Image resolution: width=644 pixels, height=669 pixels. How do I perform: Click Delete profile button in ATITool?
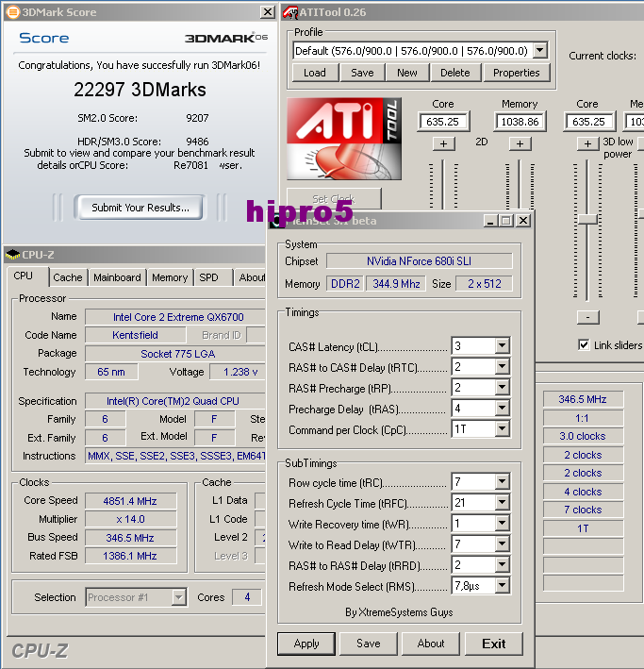tap(455, 73)
